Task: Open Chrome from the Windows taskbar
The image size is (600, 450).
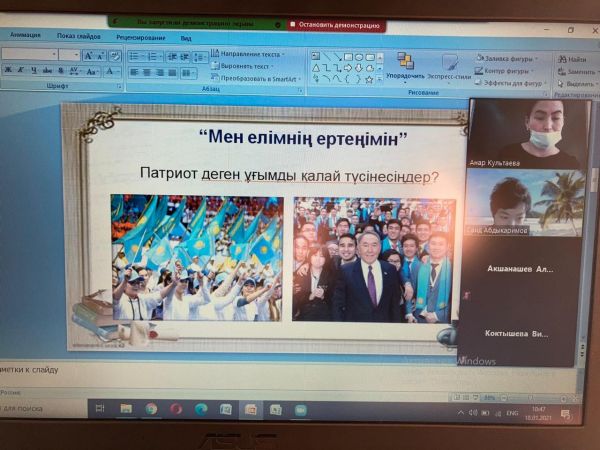Action: [x=152, y=409]
